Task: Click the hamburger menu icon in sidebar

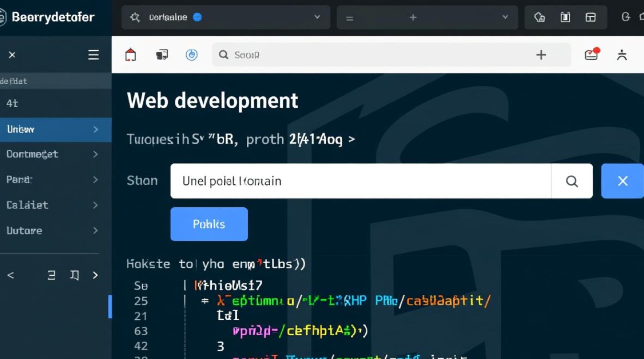Action: tap(93, 55)
